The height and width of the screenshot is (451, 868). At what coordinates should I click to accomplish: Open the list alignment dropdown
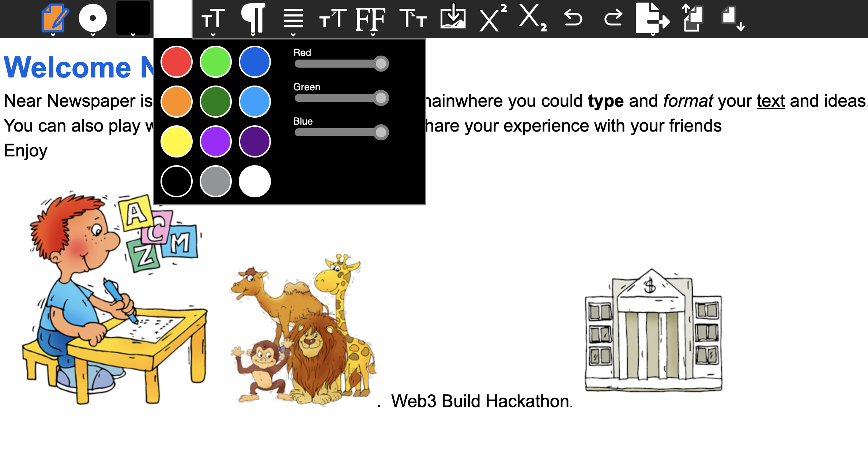tap(293, 19)
